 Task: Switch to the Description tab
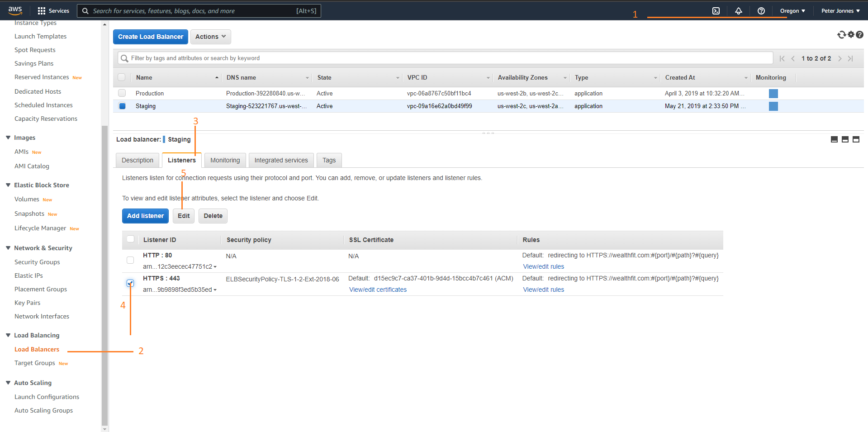coord(138,160)
